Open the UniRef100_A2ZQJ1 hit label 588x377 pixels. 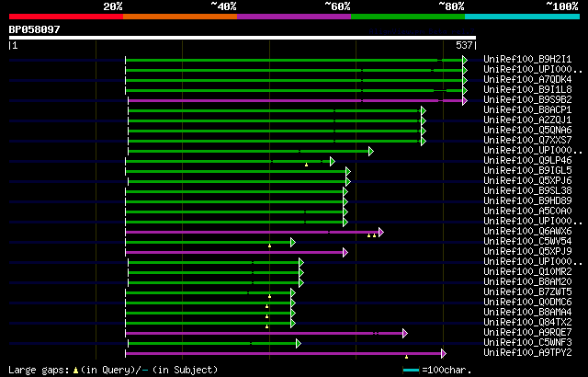coord(527,120)
